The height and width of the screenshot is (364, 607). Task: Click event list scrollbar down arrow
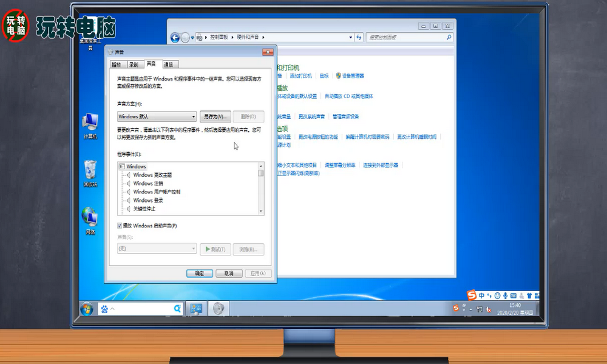[261, 211]
